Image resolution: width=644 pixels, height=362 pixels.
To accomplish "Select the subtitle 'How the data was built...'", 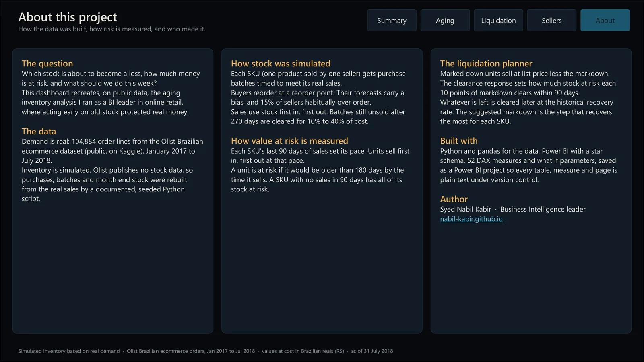I will pos(112,29).
